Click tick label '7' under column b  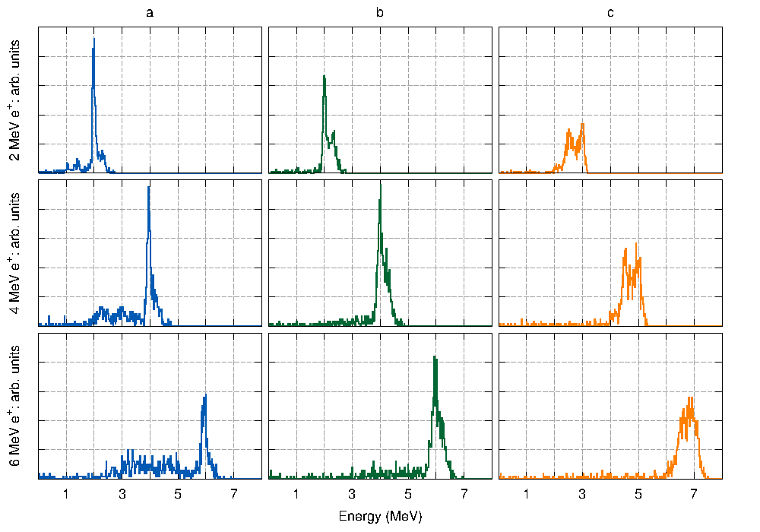(464, 494)
